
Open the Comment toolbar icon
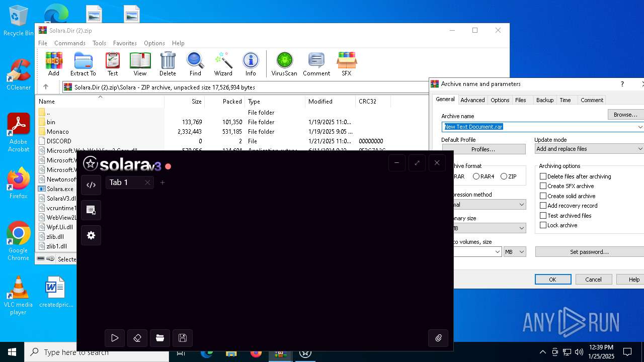point(316,64)
